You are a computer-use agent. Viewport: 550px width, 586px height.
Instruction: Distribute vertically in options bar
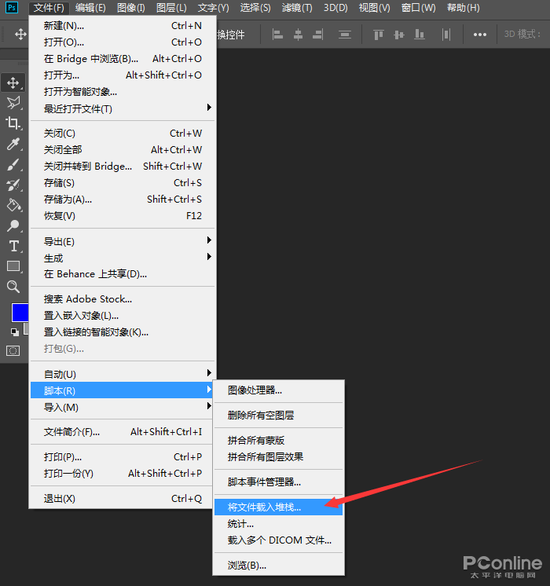point(344,35)
